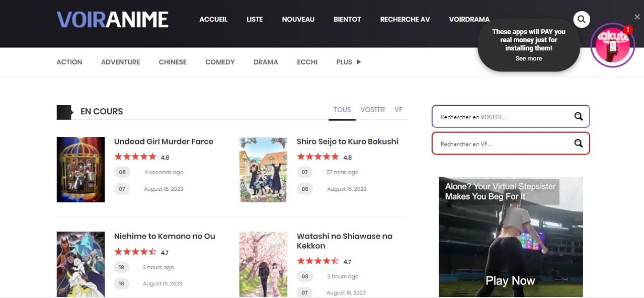Switch to the VOSTFR filter tab
The height and width of the screenshot is (298, 644).
[372, 110]
